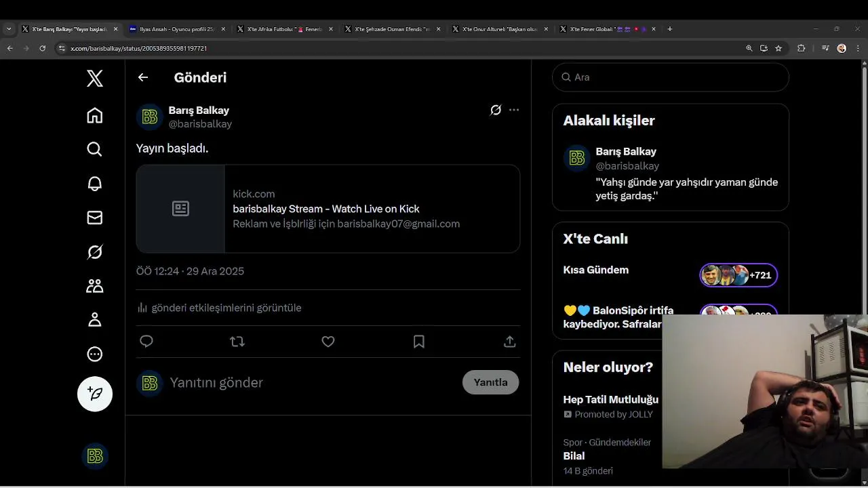The width and height of the screenshot is (868, 488).
Task: Open BalonSipôr irtifa kaybediyor live item
Action: click(x=618, y=317)
